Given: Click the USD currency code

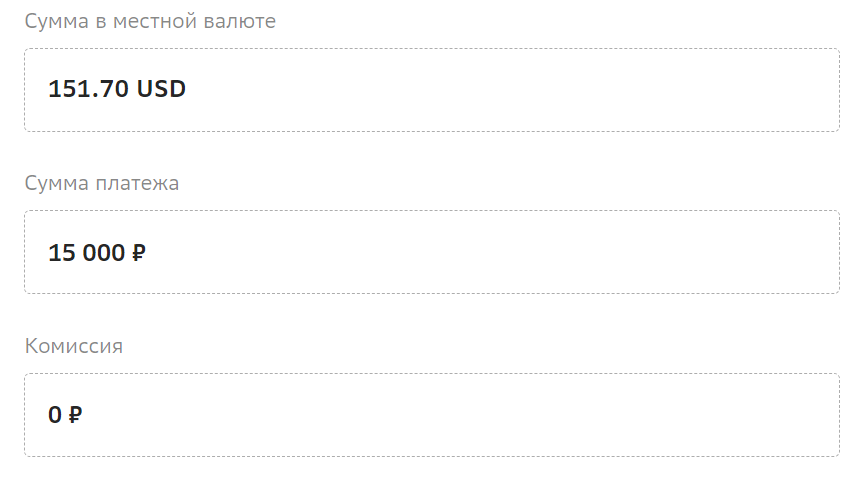Looking at the screenshot, I should click(161, 89).
